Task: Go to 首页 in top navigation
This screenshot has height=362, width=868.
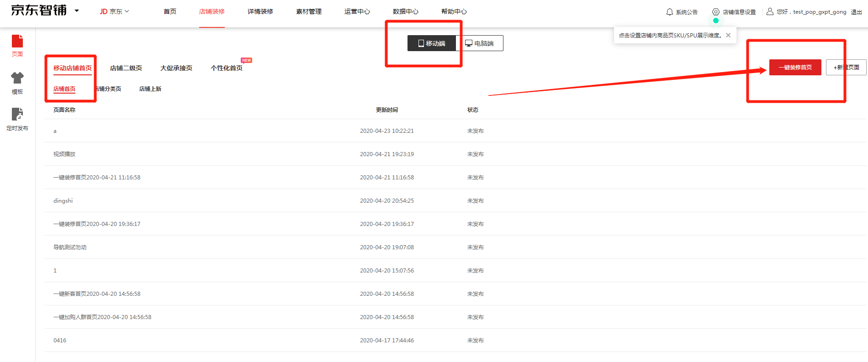Action: pyautogui.click(x=170, y=11)
